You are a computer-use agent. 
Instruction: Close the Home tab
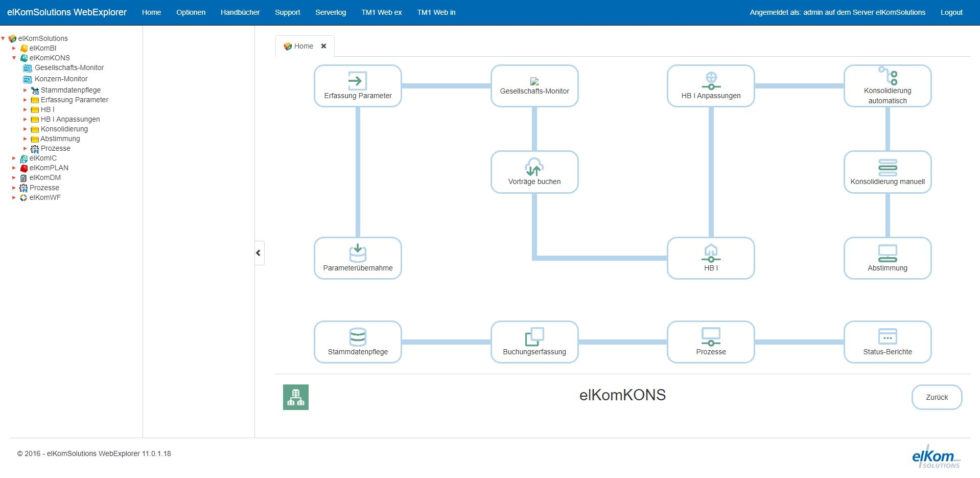(323, 46)
